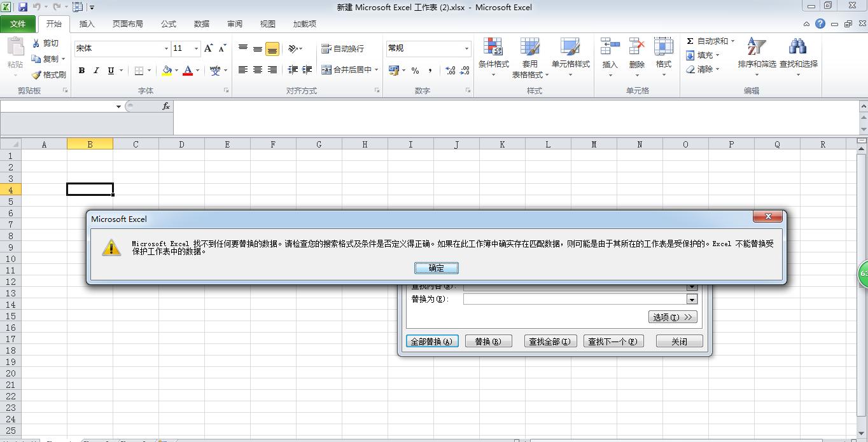The width and height of the screenshot is (868, 442).
Task: Toggle merge and center (合并后居中)
Action: point(347,69)
